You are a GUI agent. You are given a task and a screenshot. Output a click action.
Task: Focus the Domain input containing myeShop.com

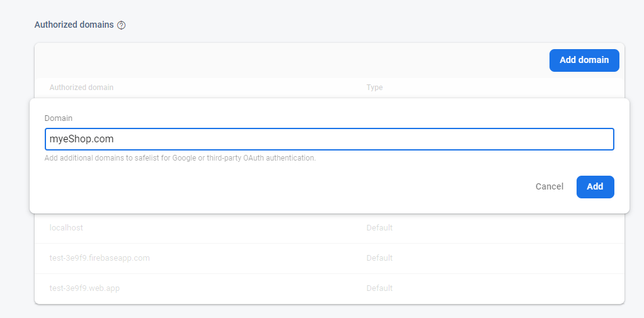point(329,139)
